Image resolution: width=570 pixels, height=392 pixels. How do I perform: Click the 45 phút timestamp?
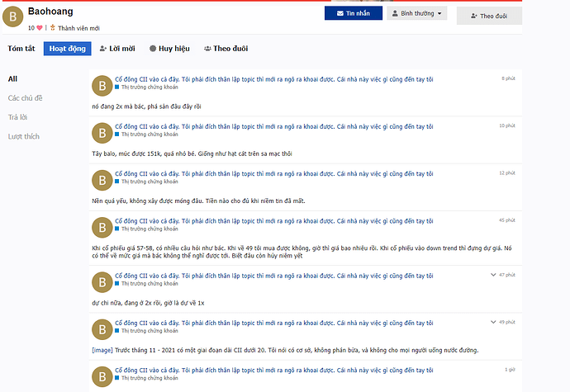pyautogui.click(x=506, y=220)
